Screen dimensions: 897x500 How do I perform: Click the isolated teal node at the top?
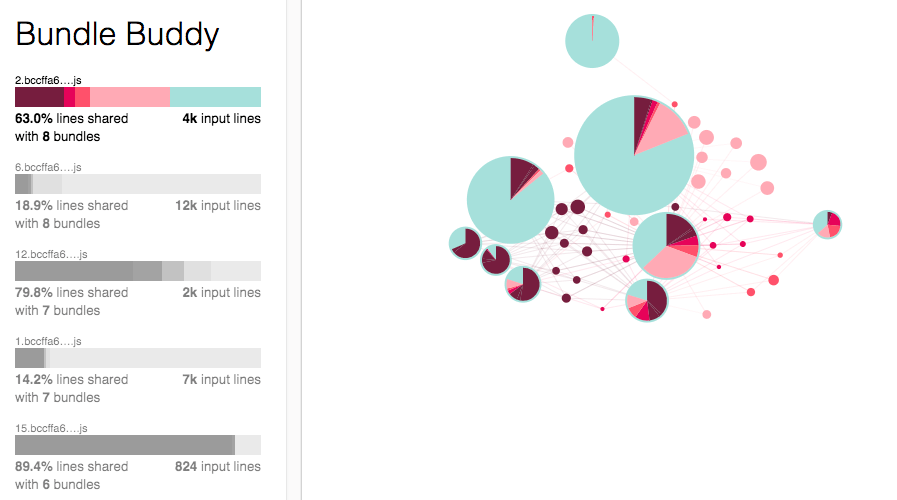point(592,41)
